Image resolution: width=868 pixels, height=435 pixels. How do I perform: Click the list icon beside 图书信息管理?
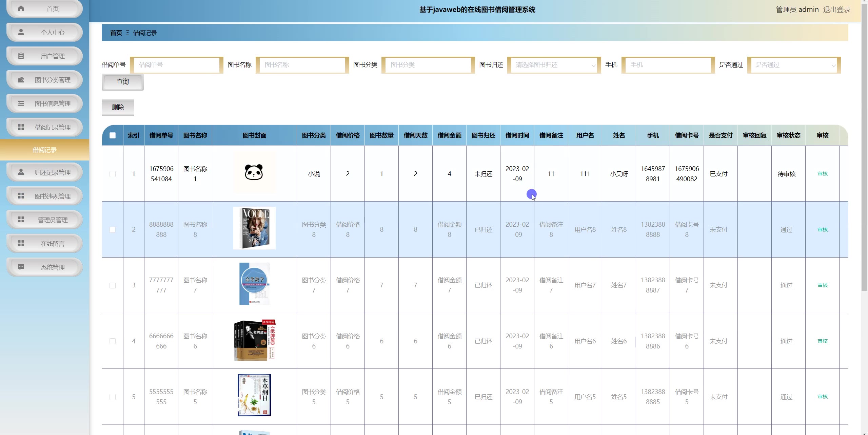click(x=21, y=103)
